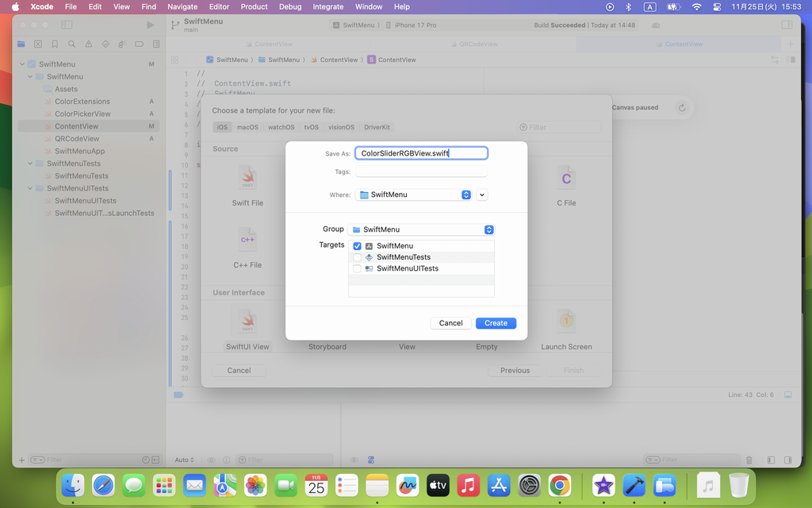This screenshot has height=508, width=812.
Task: Click the Run (play) button in toolbar
Action: tap(151, 25)
